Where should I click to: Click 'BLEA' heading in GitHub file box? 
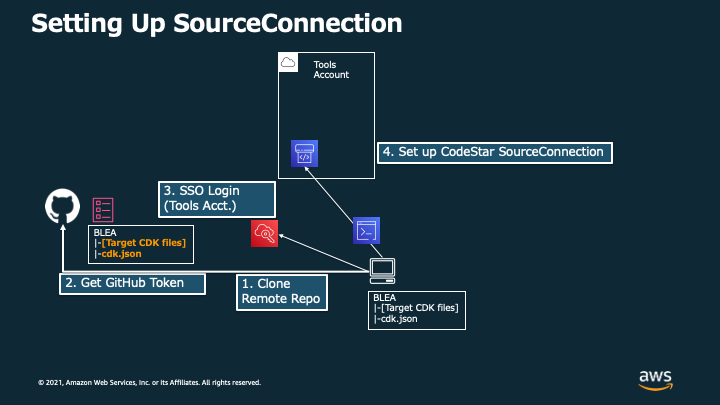click(x=105, y=233)
